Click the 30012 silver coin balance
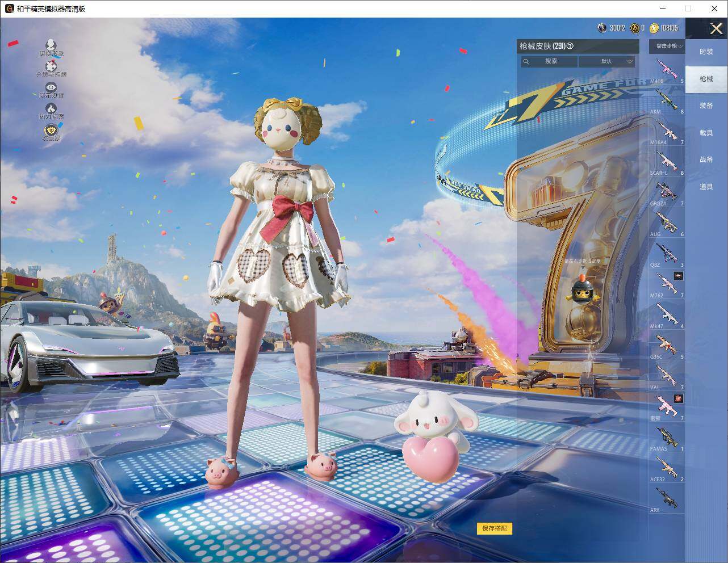The height and width of the screenshot is (563, 728). [617, 28]
